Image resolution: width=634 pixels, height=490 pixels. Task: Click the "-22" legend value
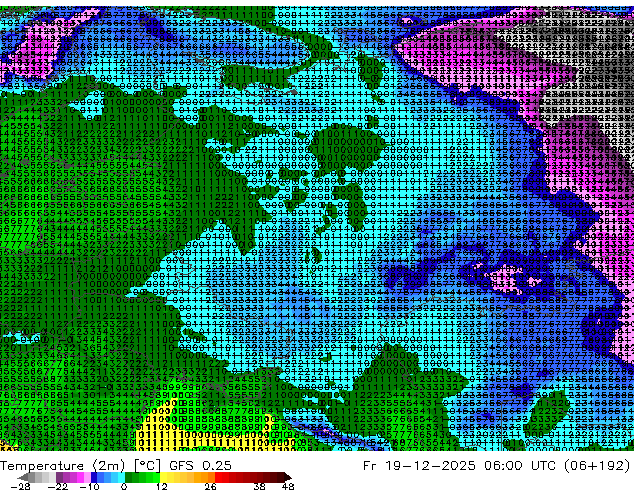click(x=57, y=486)
